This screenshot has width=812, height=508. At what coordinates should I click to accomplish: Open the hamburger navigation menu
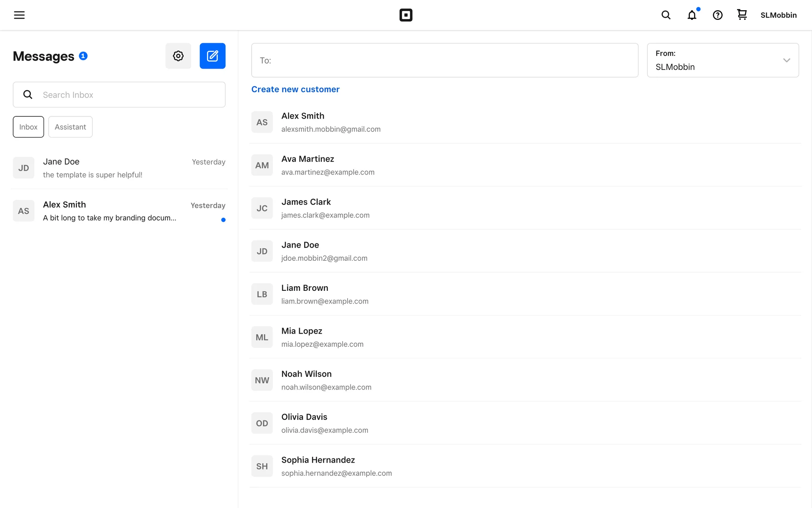click(x=19, y=15)
